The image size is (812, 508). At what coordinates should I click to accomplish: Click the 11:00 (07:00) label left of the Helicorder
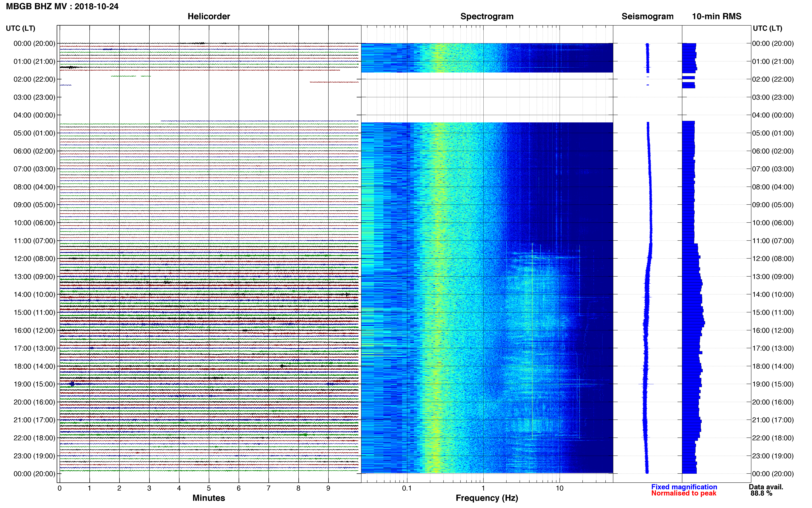(x=34, y=241)
